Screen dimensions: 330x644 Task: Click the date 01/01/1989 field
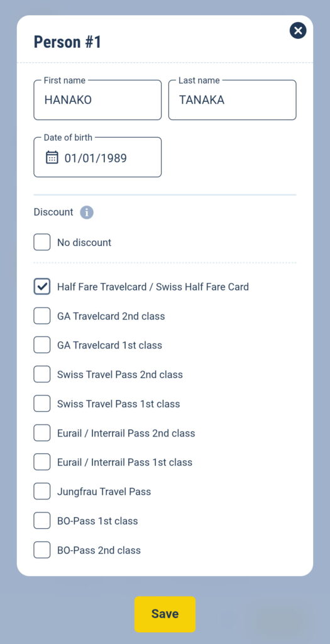[x=97, y=157]
